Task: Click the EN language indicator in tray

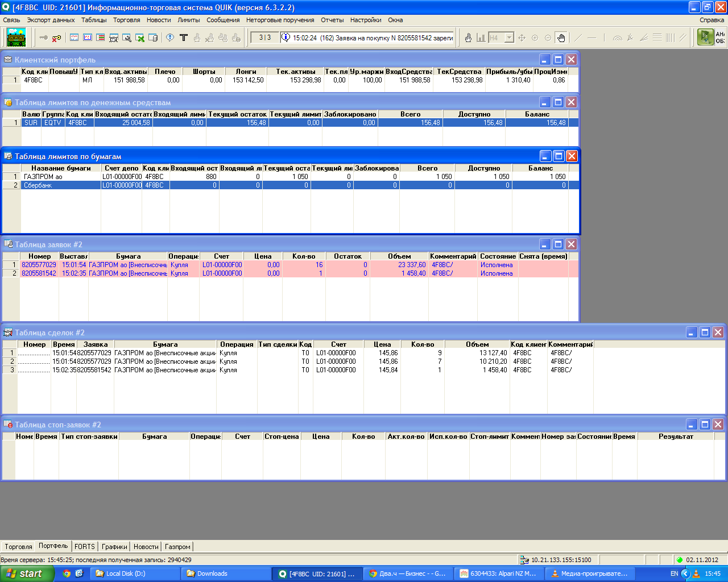Action: click(x=674, y=574)
